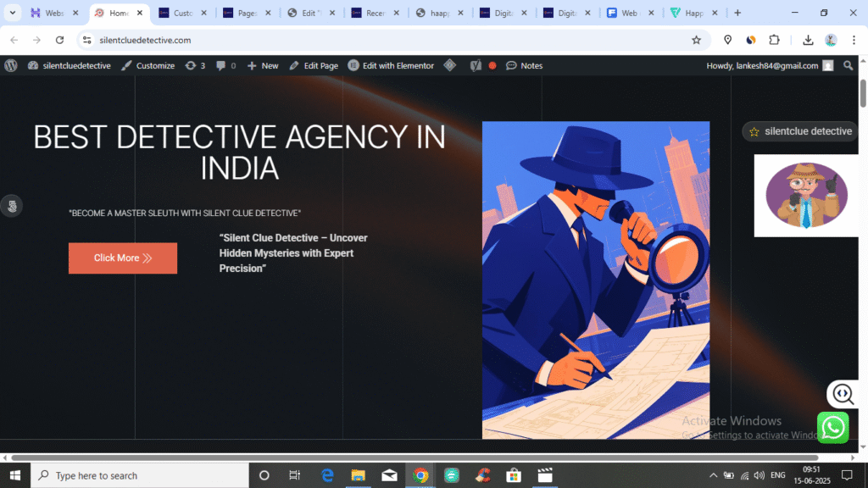
Task: Open Notes in the admin bar
Action: (x=524, y=65)
